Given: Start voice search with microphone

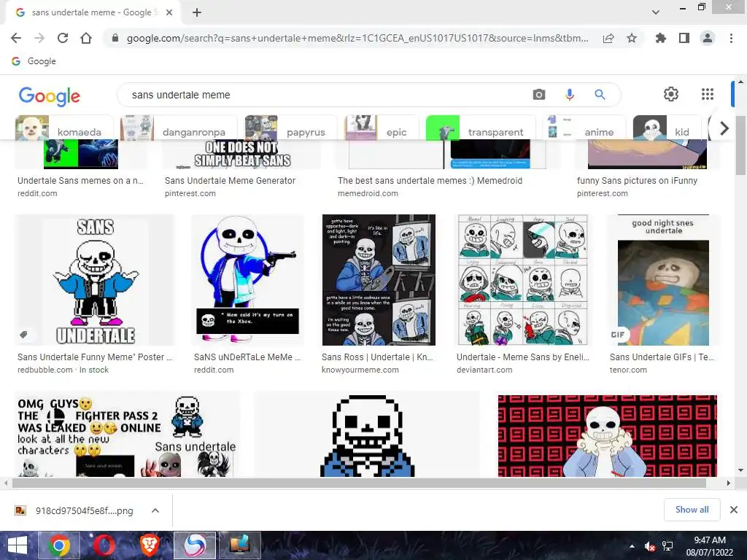Looking at the screenshot, I should tap(569, 95).
